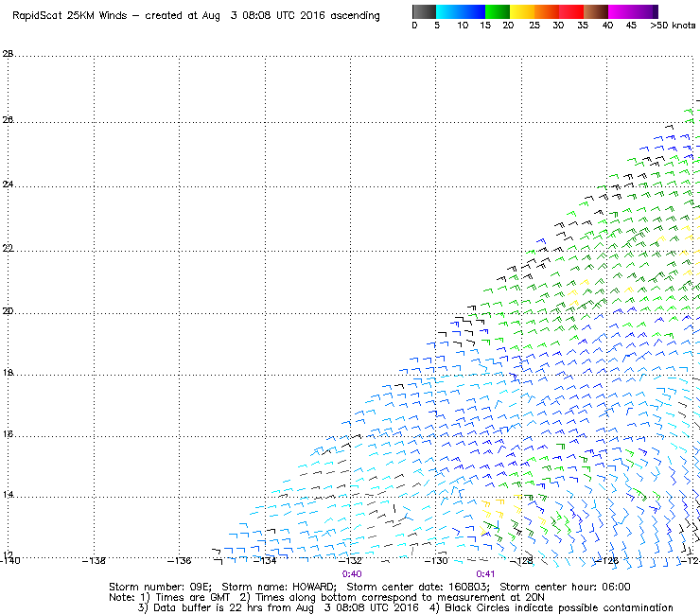The width and height of the screenshot is (700, 615).
Task: Click the '10' label under the color bar
Action: (463, 25)
